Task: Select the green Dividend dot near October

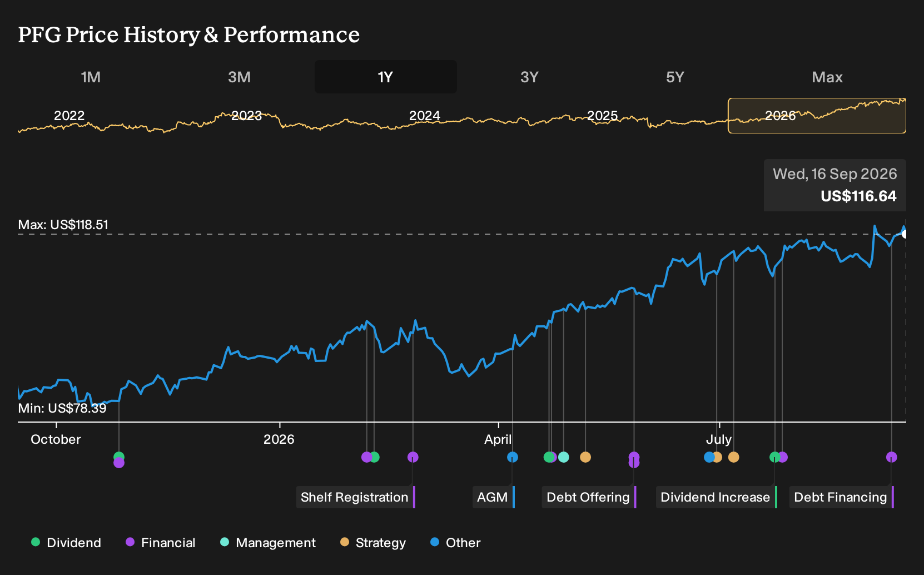Action: (x=119, y=457)
